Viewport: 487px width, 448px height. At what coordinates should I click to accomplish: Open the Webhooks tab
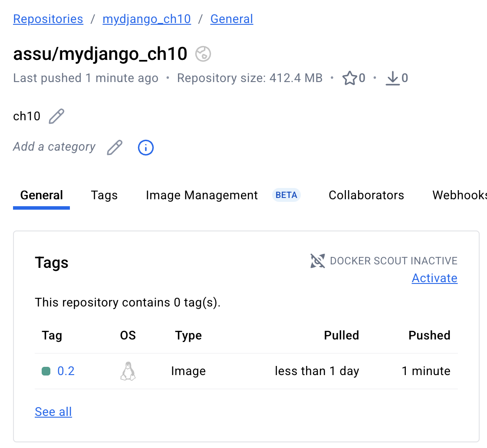pos(459,195)
